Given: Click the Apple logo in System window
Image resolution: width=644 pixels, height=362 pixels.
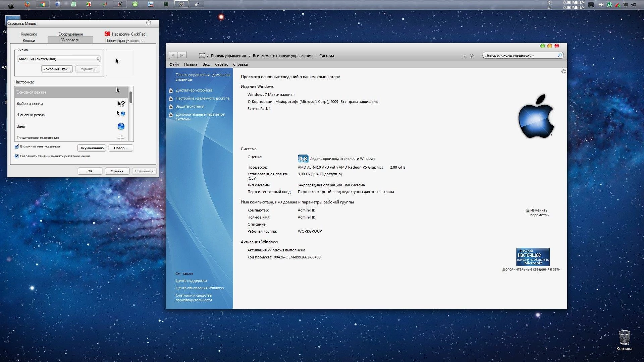Looking at the screenshot, I should 536,116.
